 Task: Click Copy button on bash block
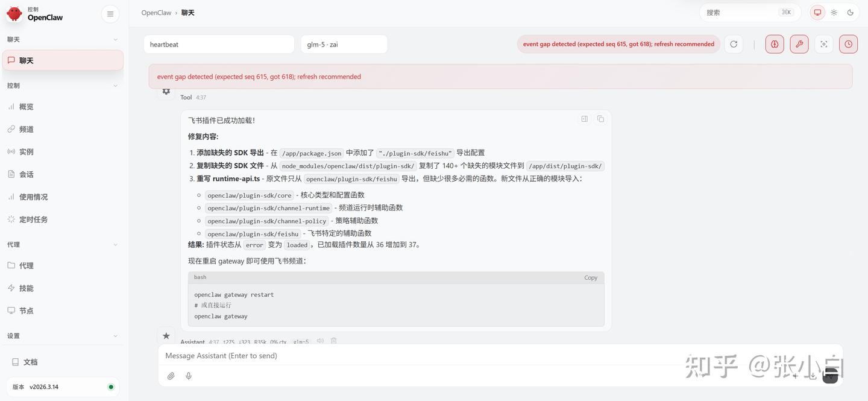coord(591,278)
